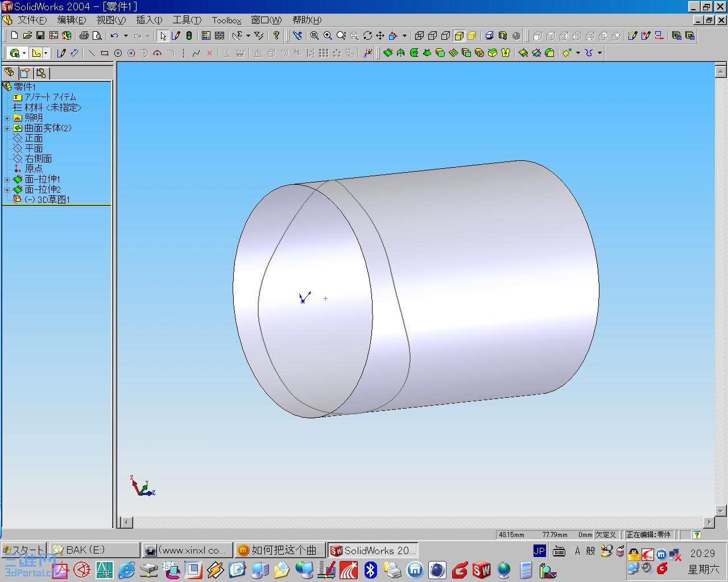Viewport: 728px width, 582px height.
Task: Click the JP language bar indicator
Action: pyautogui.click(x=539, y=550)
